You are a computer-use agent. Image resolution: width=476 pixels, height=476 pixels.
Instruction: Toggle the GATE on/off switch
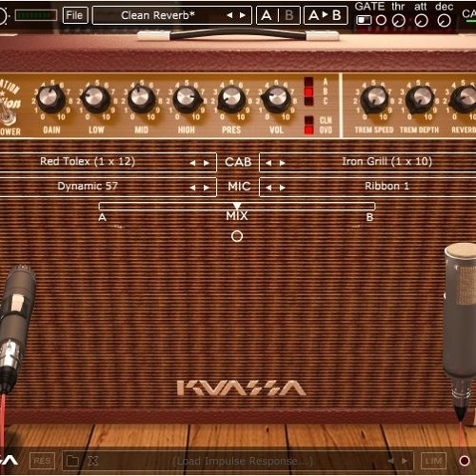pyautogui.click(x=364, y=21)
